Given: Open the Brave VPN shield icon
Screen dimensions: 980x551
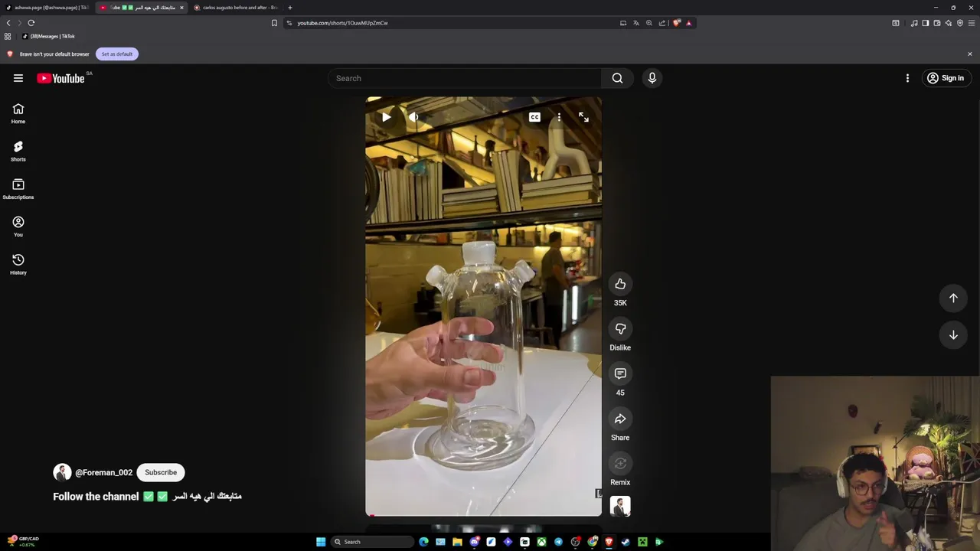Looking at the screenshot, I should pos(960,23).
